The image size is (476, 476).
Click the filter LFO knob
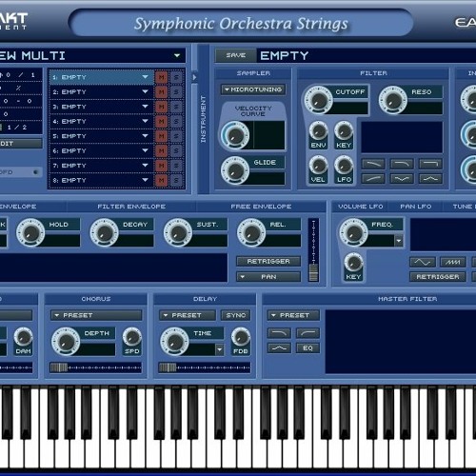click(x=344, y=166)
